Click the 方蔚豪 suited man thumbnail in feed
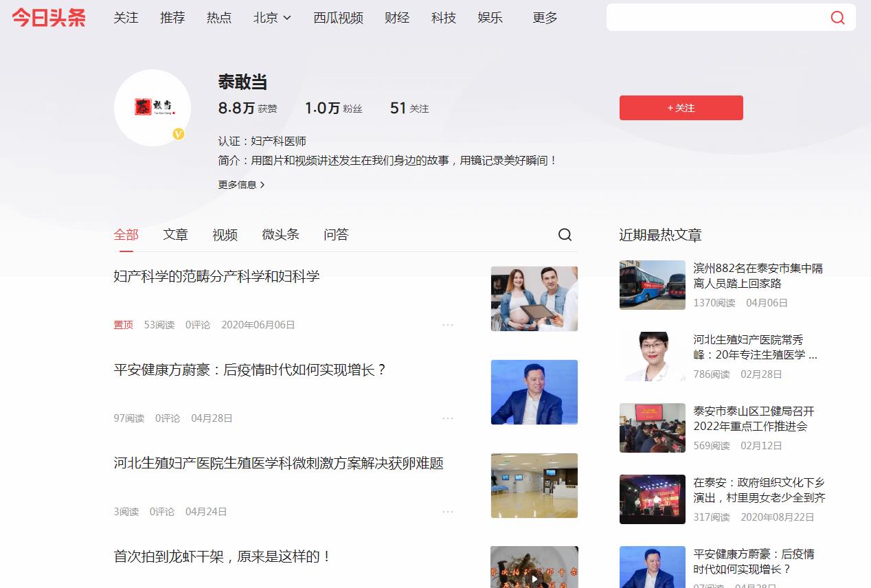Viewport: 871px width, 588px height. click(x=534, y=392)
